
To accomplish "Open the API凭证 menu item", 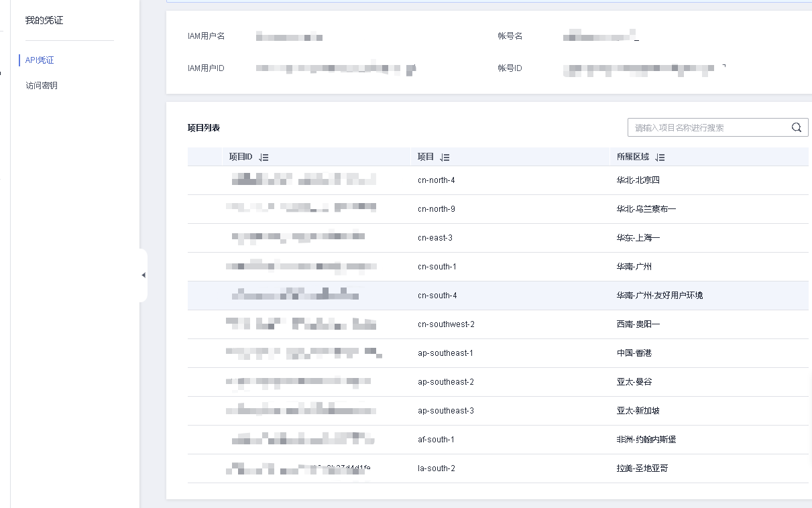I will (40, 60).
